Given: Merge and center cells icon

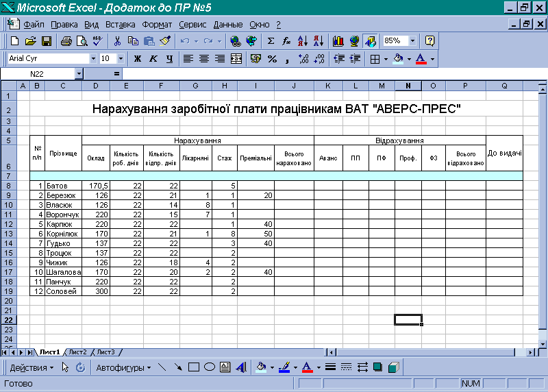Looking at the screenshot, I should pyautogui.click(x=236, y=59).
